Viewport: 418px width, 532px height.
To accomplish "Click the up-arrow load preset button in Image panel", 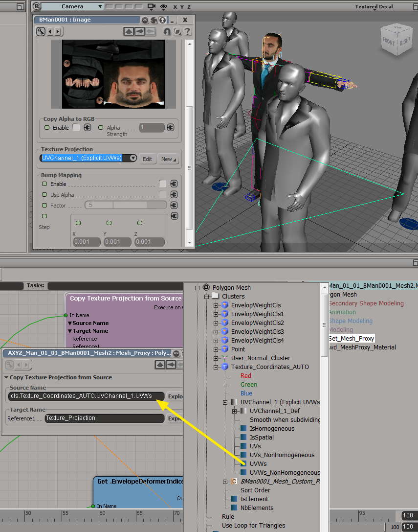I will coord(129,31).
